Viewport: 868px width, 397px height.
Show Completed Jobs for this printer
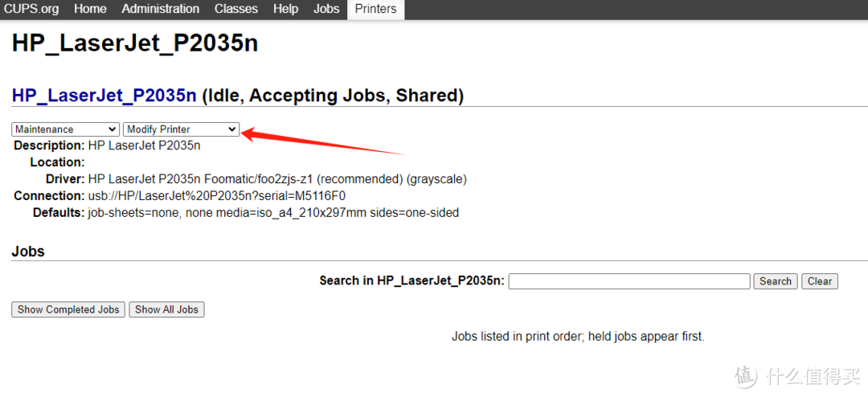pyautogui.click(x=68, y=309)
